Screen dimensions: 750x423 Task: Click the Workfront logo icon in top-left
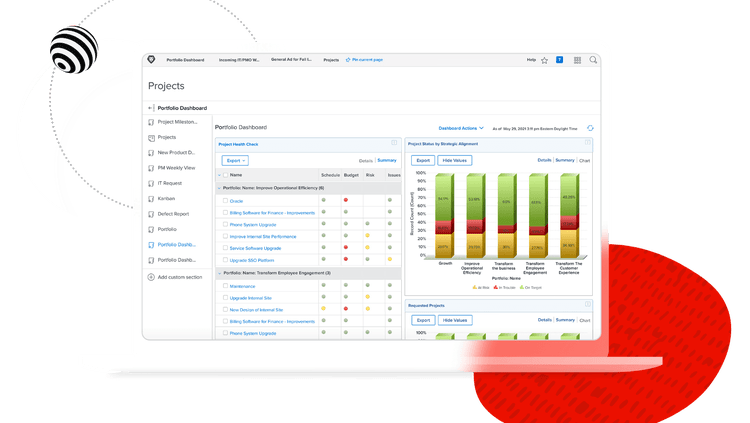click(153, 60)
